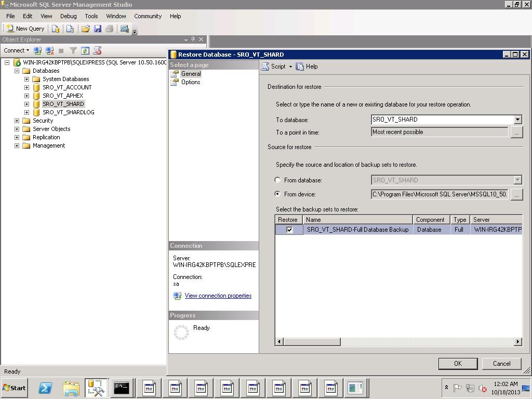Click the Open File folder icon

click(x=86, y=29)
